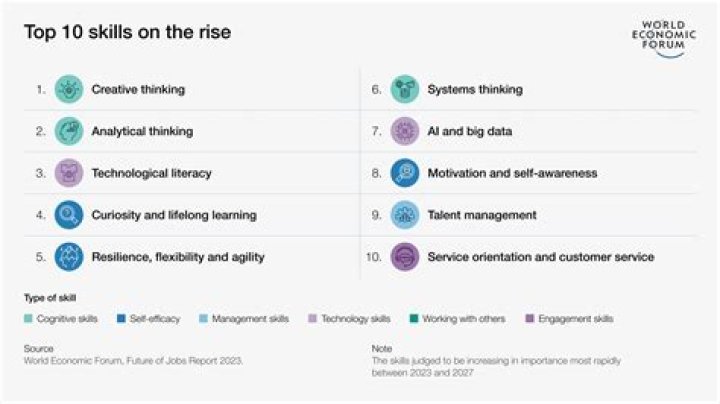Click the title Top 10 skills on the rise

(127, 33)
